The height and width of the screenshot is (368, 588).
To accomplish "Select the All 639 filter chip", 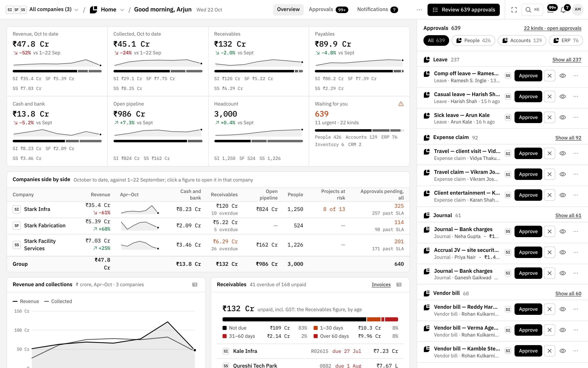I will 436,40.
